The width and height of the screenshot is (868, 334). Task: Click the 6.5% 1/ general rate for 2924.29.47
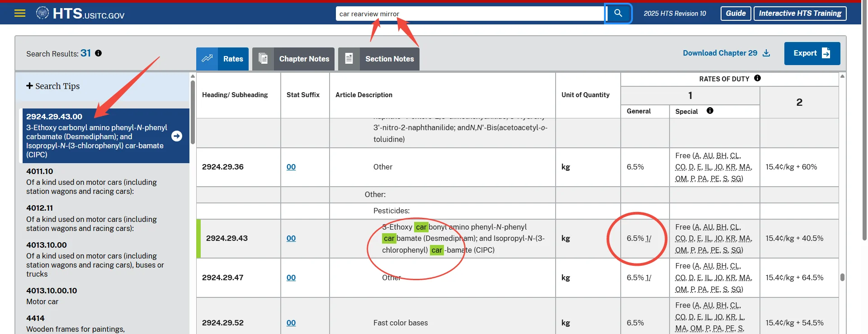coord(639,278)
